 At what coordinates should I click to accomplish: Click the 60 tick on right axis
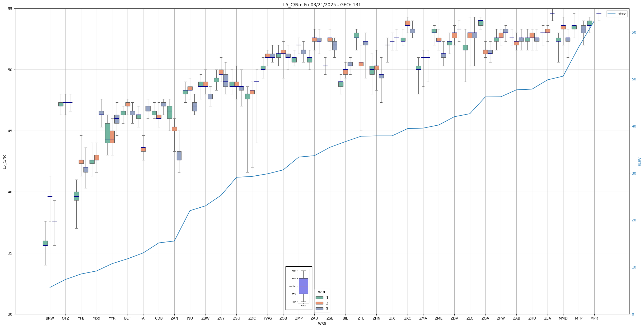tap(634, 32)
